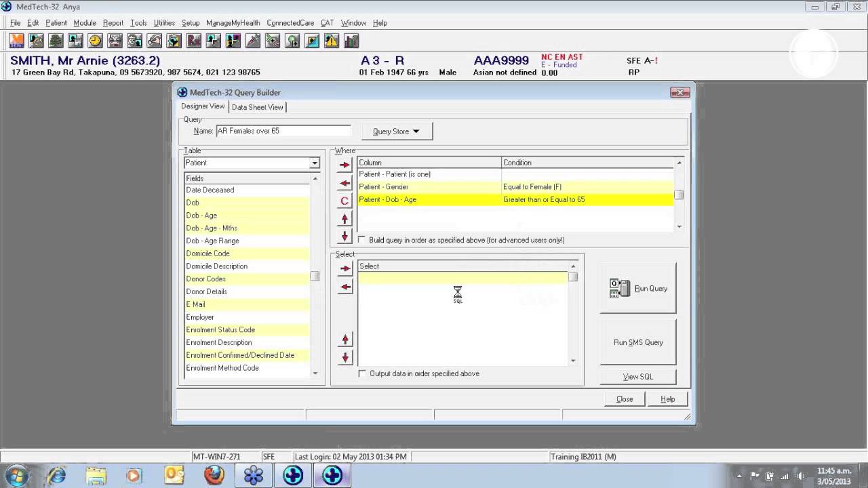Add field to Select list with right arrow
This screenshot has height=488, width=868.
(345, 268)
